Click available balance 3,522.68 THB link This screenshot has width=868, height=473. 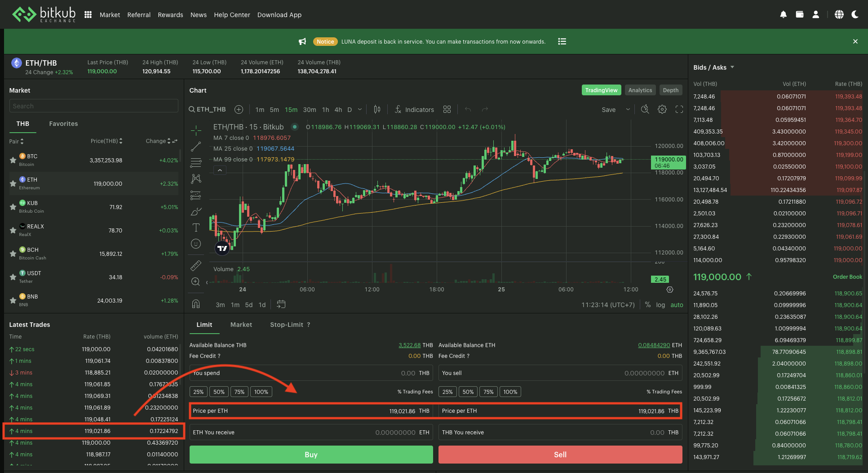409,345
